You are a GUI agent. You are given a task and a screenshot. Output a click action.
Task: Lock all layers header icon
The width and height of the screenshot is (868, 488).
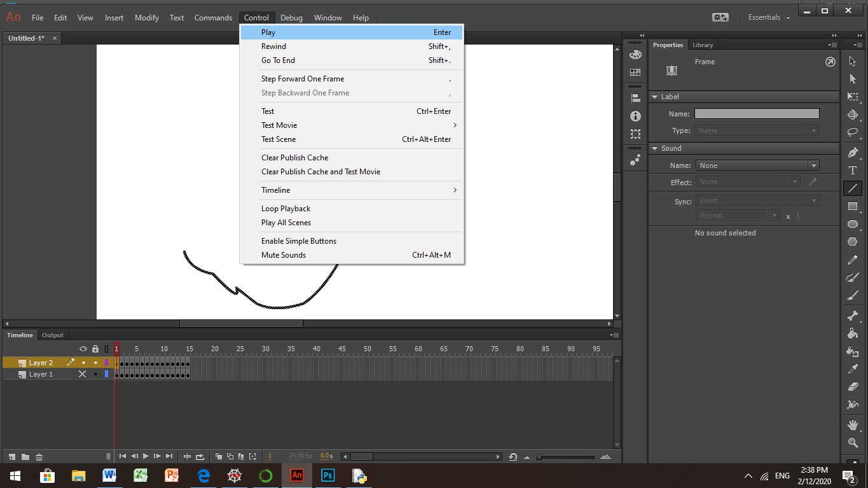click(x=95, y=349)
